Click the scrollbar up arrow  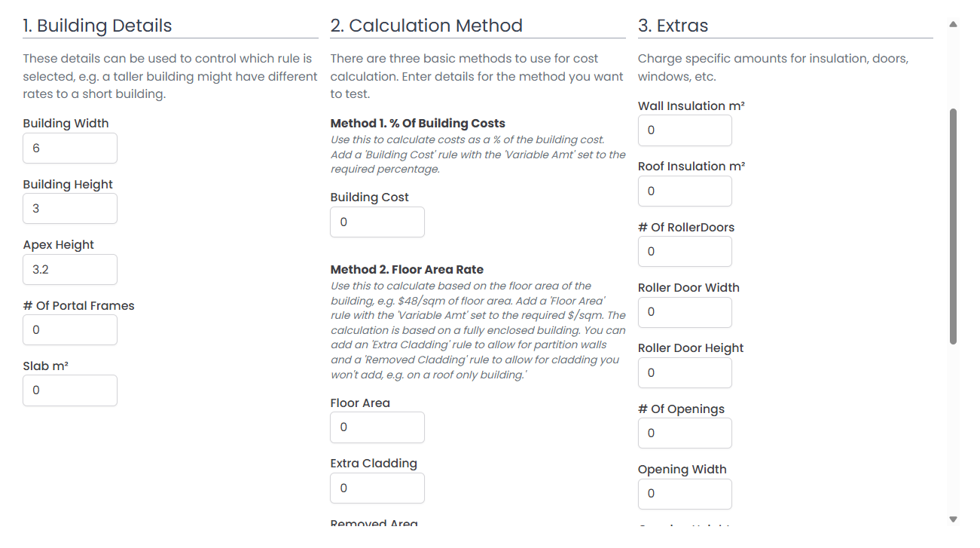click(953, 24)
